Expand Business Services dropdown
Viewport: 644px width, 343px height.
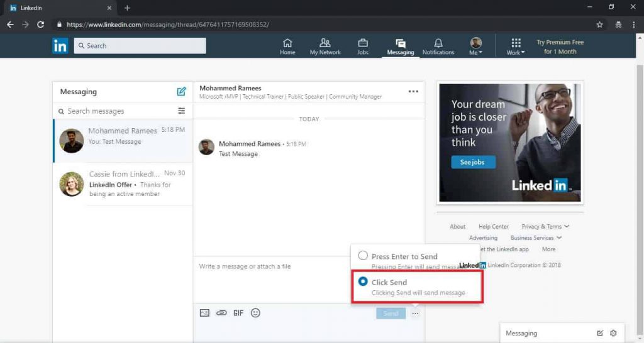click(536, 238)
